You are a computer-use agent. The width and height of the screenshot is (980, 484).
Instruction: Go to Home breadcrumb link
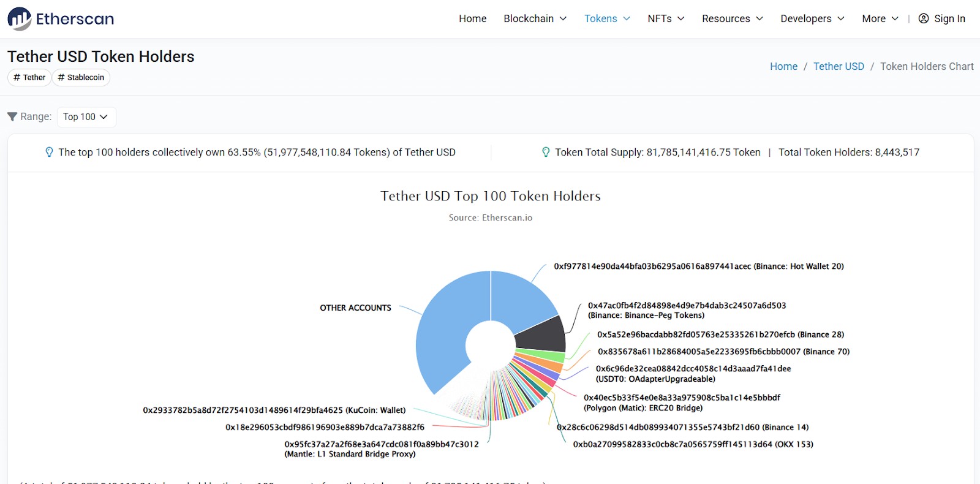pos(783,66)
